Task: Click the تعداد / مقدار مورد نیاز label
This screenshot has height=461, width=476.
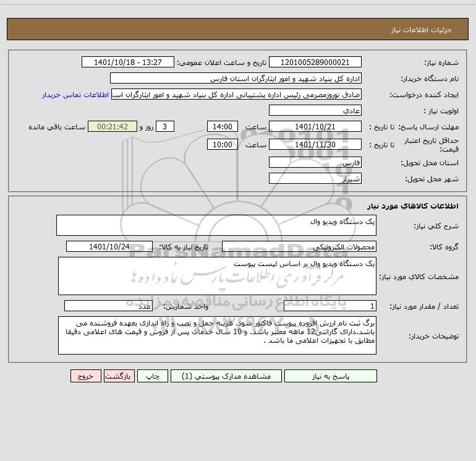Action: click(424, 307)
